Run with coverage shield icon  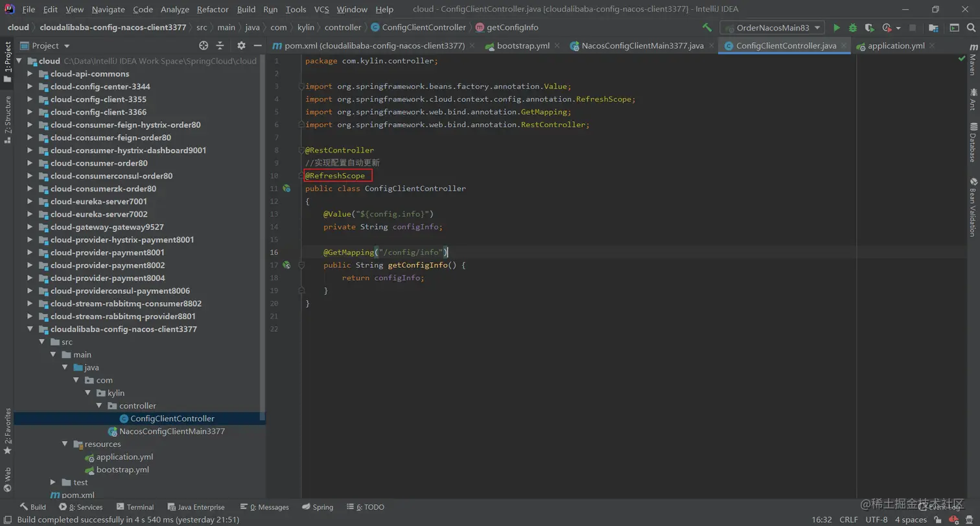(869, 28)
